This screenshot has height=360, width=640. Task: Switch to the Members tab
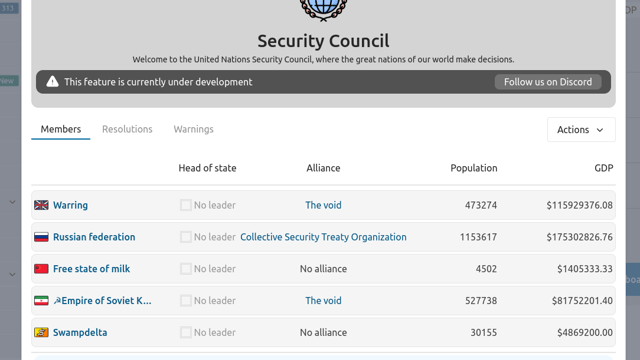click(61, 129)
